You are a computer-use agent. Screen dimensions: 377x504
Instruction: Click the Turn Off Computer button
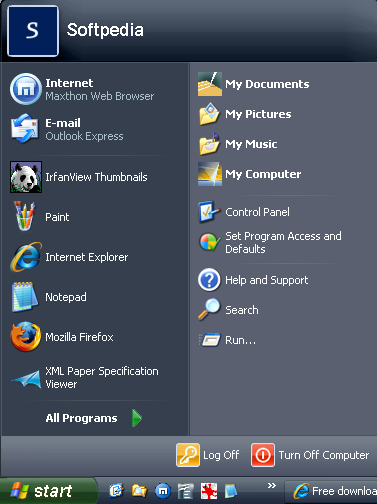pos(310,455)
